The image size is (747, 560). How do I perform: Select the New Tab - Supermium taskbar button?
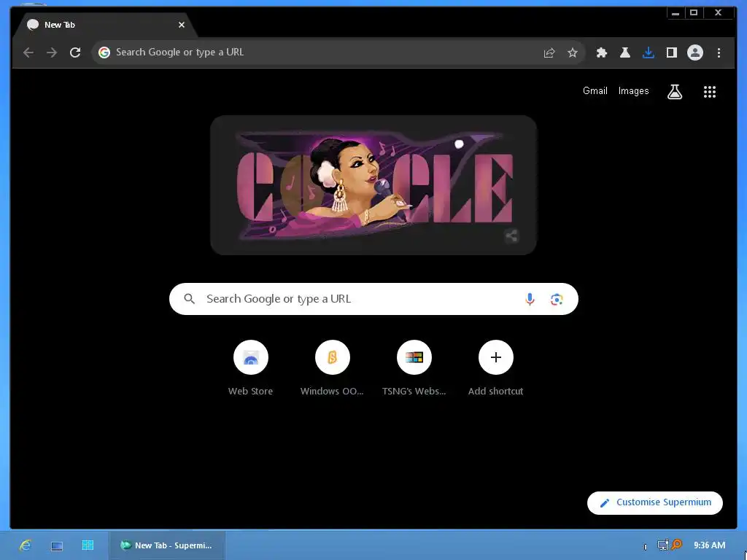point(167,545)
